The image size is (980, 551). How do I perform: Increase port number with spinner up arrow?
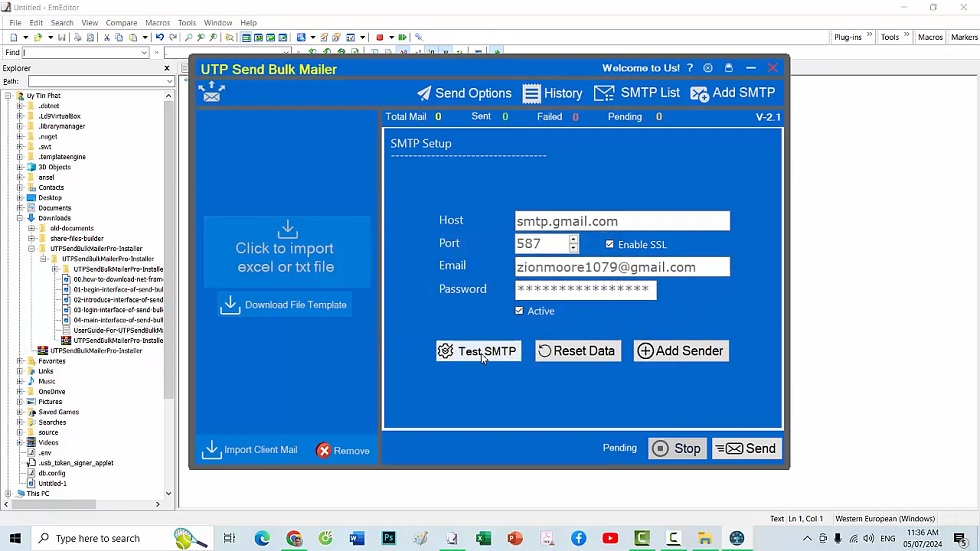tap(573, 239)
